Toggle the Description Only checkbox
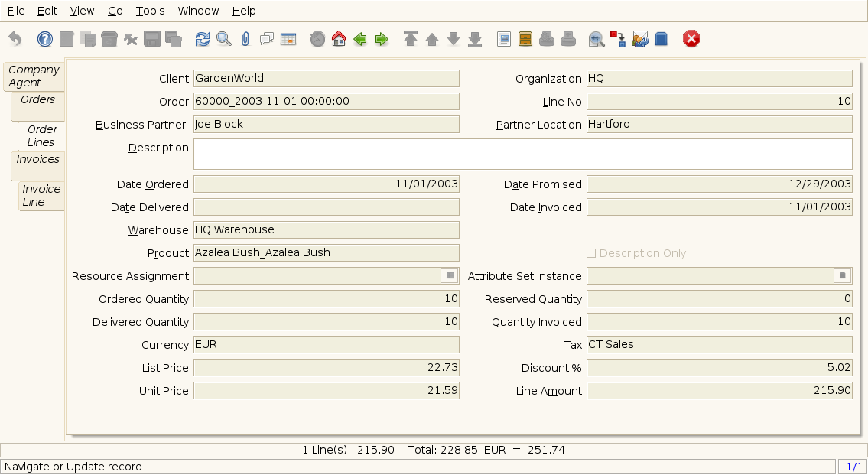The image size is (868, 475). click(591, 253)
